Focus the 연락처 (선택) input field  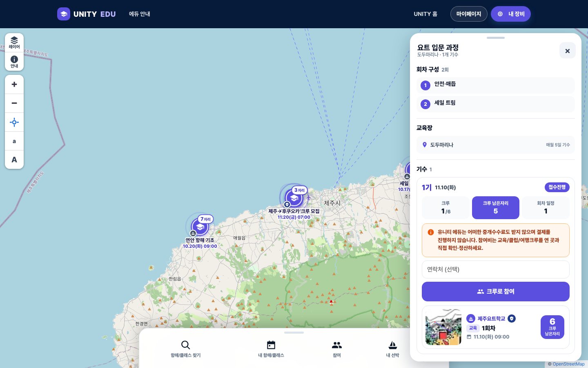point(496,269)
